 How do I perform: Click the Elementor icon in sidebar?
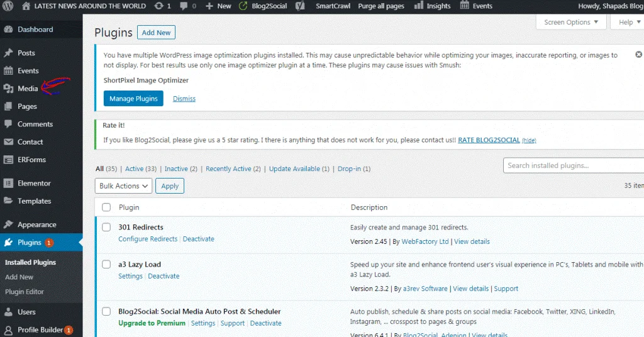8,184
